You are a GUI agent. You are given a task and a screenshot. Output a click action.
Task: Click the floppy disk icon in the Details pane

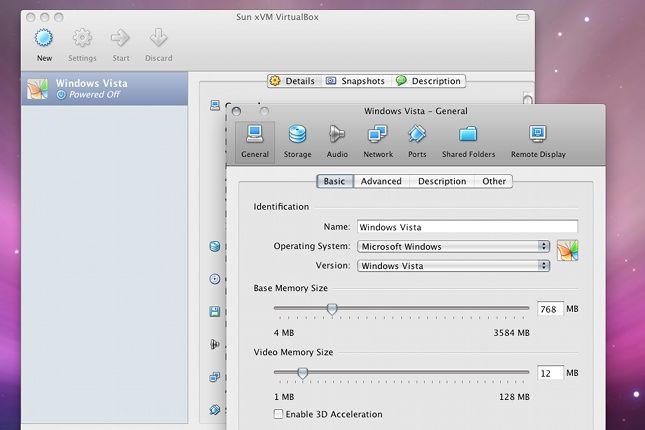(x=215, y=311)
